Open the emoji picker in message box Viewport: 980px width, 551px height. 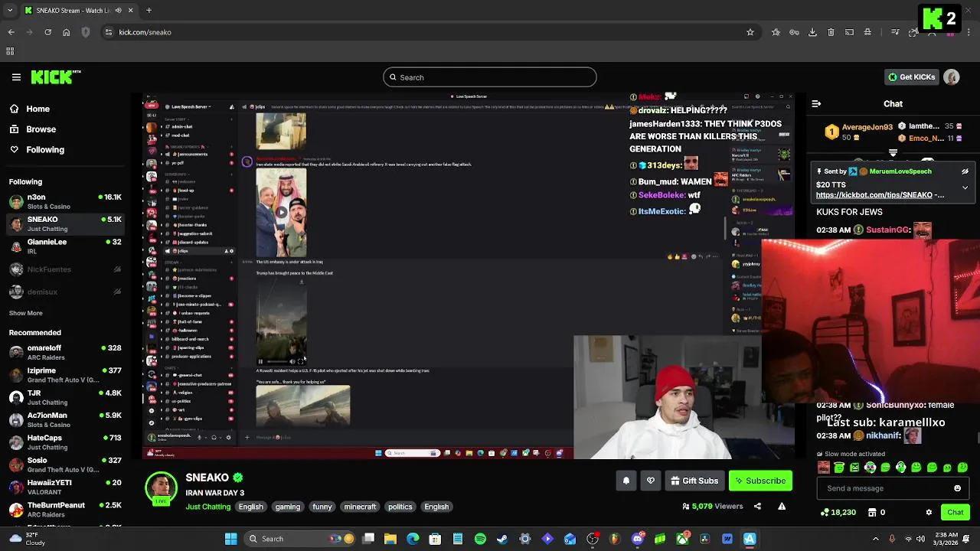(957, 488)
